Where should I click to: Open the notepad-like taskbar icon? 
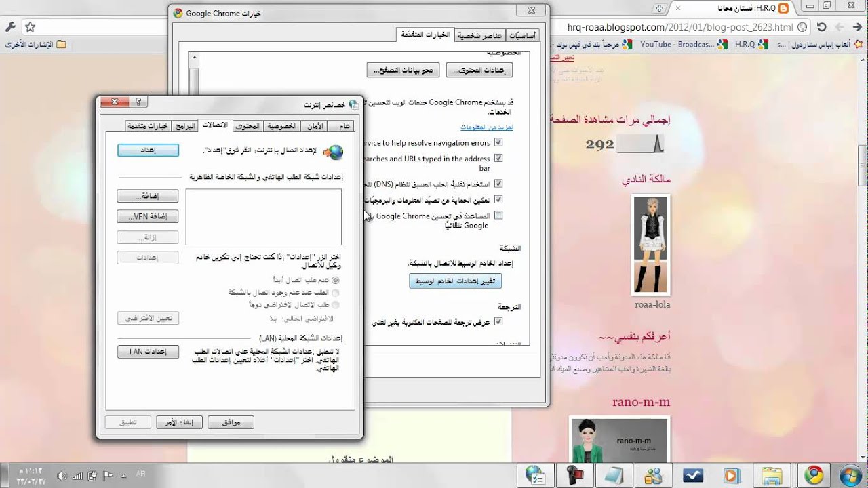pos(614,475)
